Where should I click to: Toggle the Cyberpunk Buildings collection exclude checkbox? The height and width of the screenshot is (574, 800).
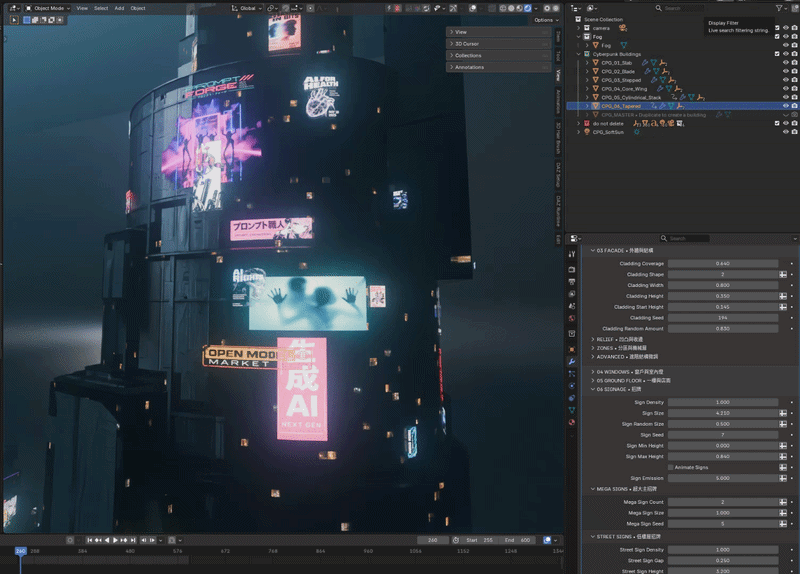pos(777,54)
